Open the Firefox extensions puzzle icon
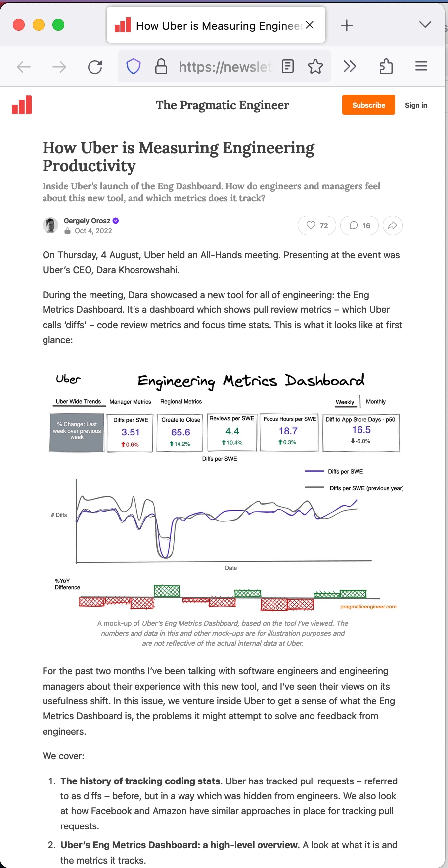Image resolution: width=448 pixels, height=868 pixels. coord(386,66)
